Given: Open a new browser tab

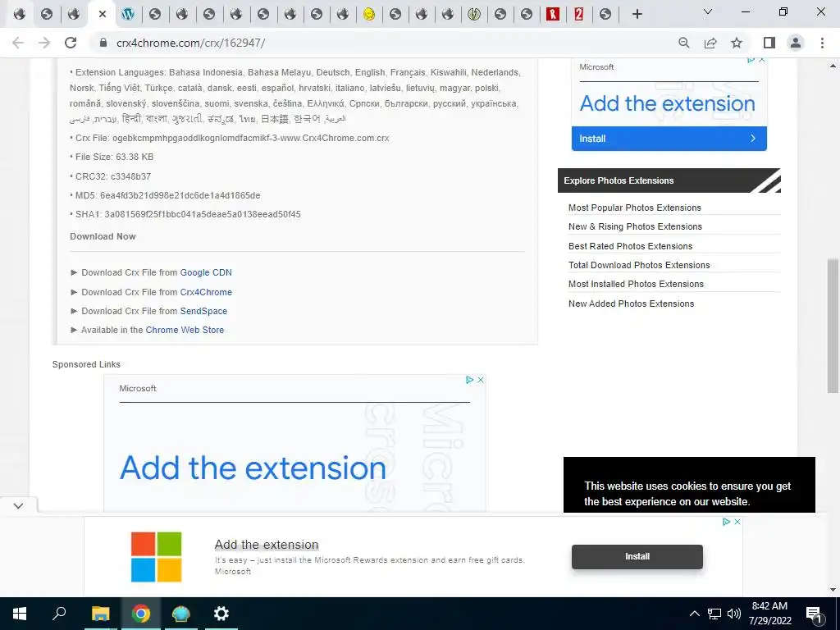Looking at the screenshot, I should (x=637, y=14).
